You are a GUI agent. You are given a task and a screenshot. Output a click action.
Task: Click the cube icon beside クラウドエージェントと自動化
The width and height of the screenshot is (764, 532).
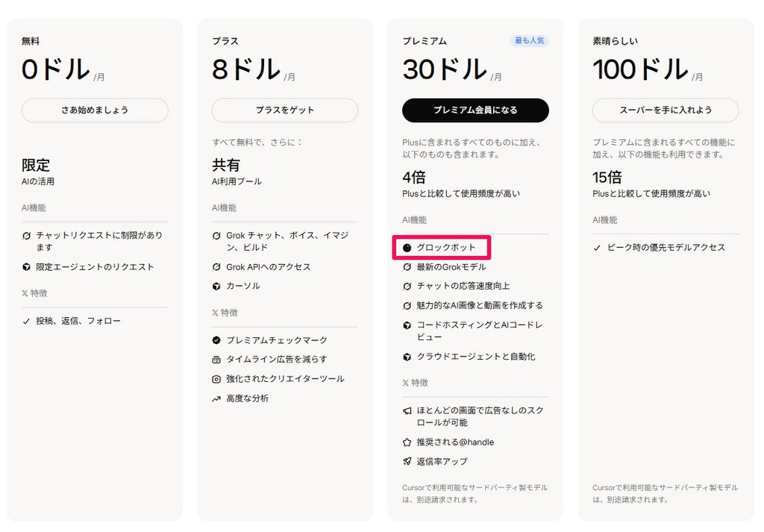click(x=407, y=357)
